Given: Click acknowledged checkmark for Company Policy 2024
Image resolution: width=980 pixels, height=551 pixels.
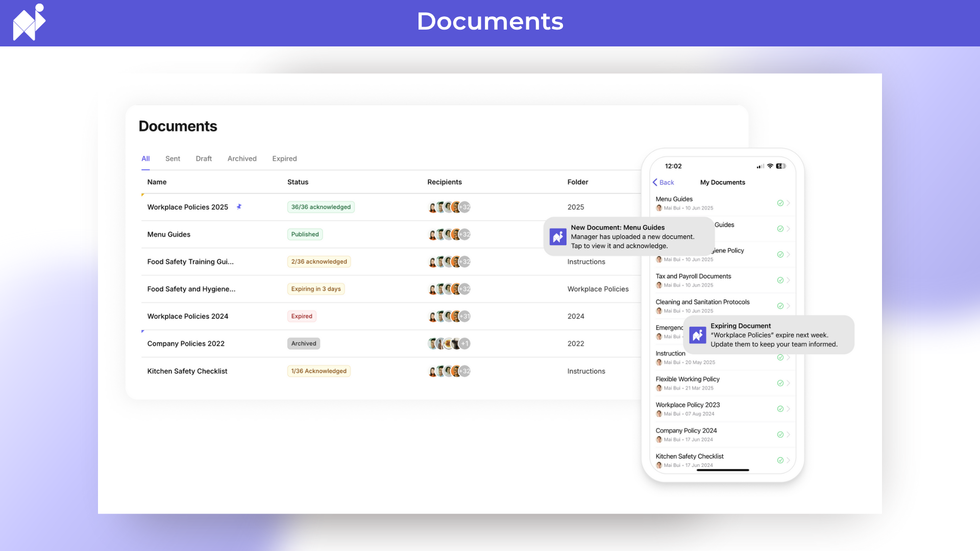Looking at the screenshot, I should pyautogui.click(x=780, y=435).
